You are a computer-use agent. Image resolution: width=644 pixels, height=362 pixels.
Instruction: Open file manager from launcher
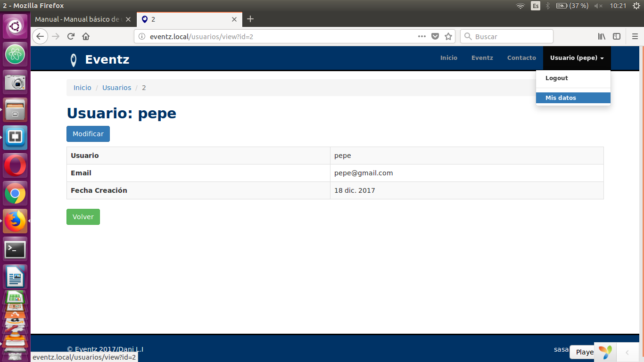click(16, 110)
